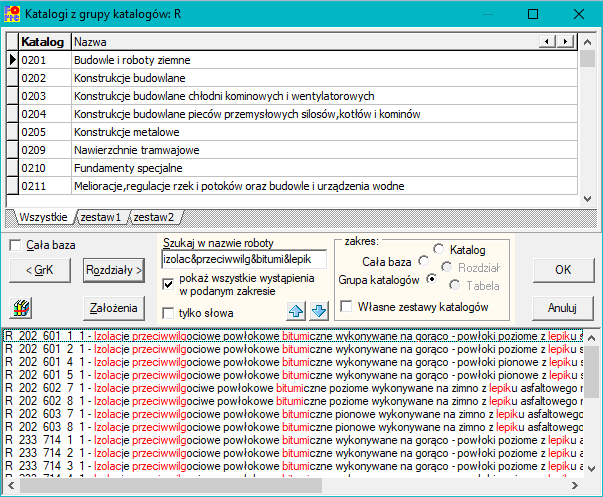
Task: Switch to Wszystkie tab
Action: click(43, 217)
